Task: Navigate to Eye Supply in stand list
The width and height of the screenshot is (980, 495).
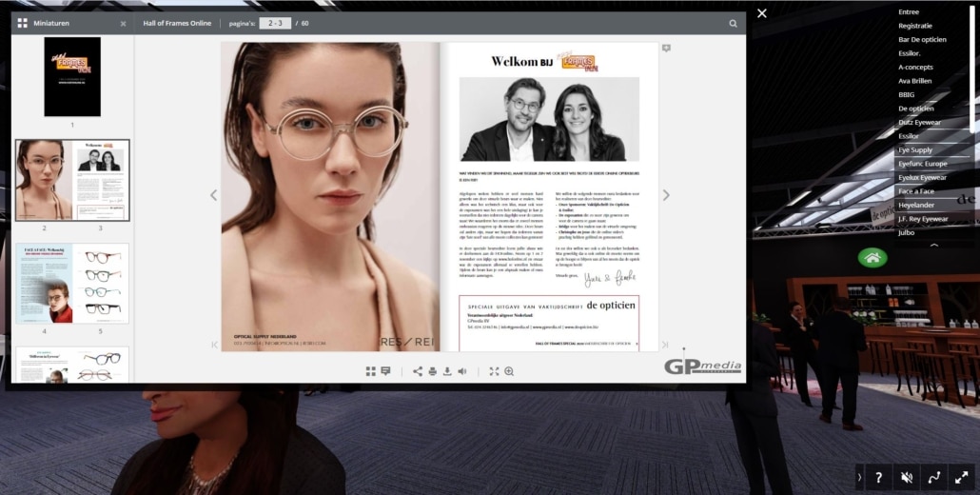Action: (915, 150)
